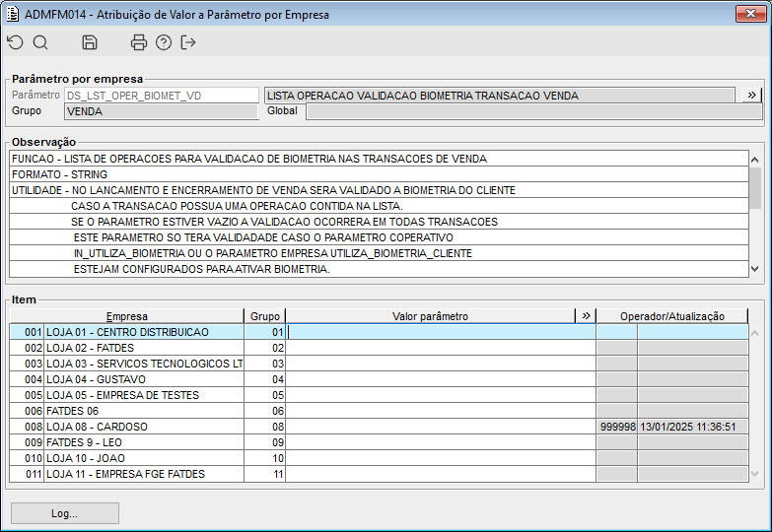Click Valor parâmetro cell for LOJA 01
The height and width of the screenshot is (532, 772).
(441, 332)
